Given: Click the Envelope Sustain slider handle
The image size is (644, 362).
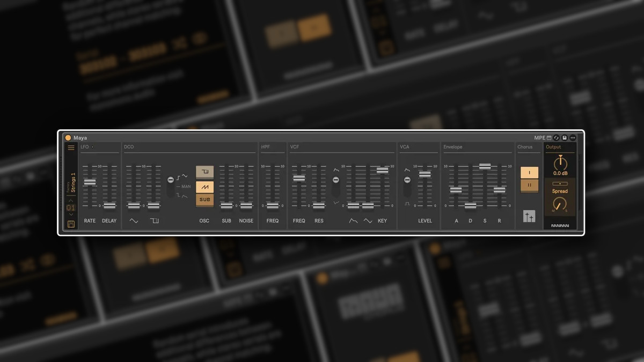Looking at the screenshot, I should point(485,166).
